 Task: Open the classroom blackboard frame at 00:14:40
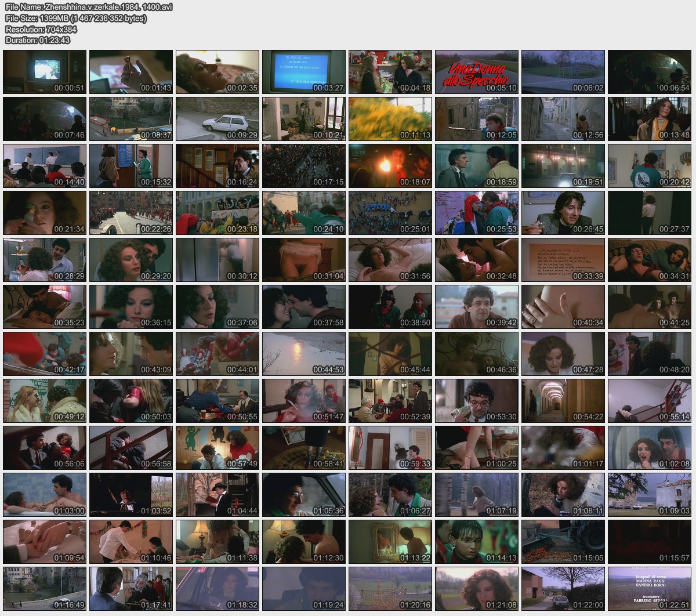tap(45, 166)
